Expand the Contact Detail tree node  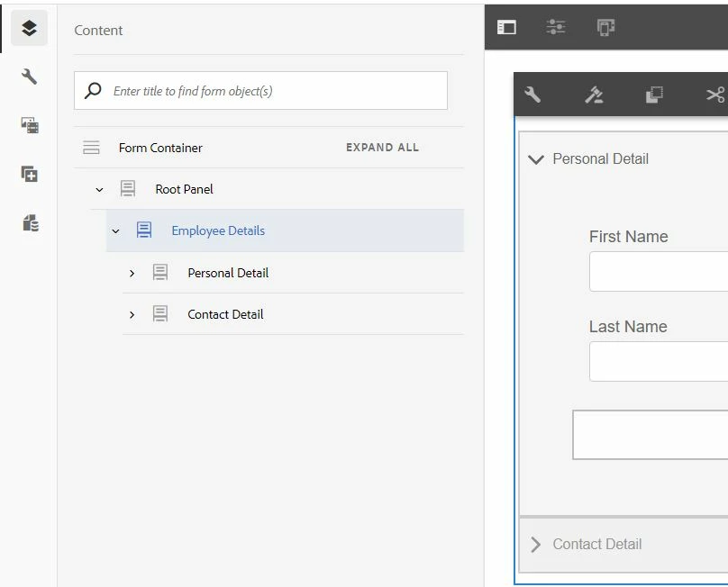pyautogui.click(x=132, y=314)
